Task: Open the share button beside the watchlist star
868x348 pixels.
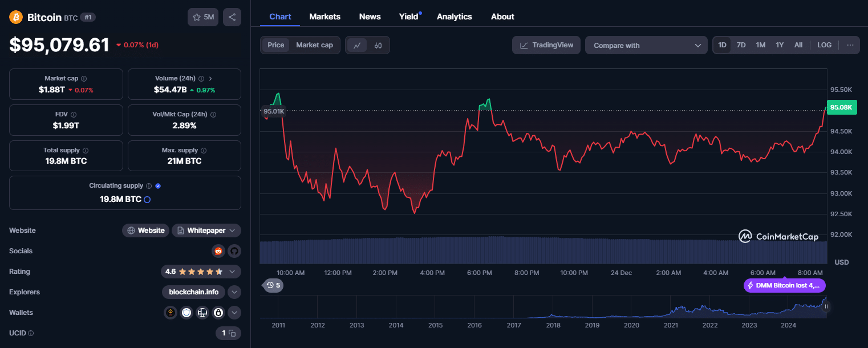Action: (232, 17)
